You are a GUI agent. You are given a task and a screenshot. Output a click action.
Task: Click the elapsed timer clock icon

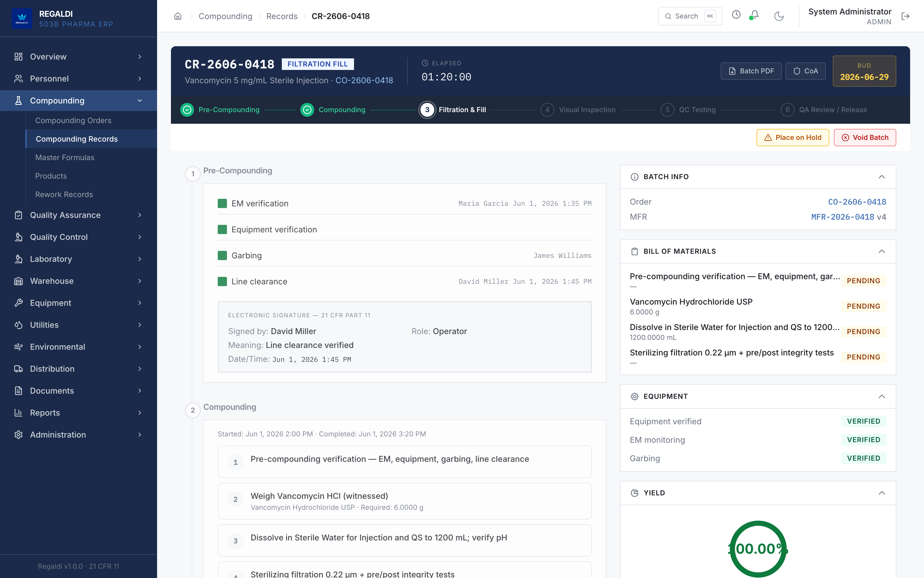coord(425,63)
